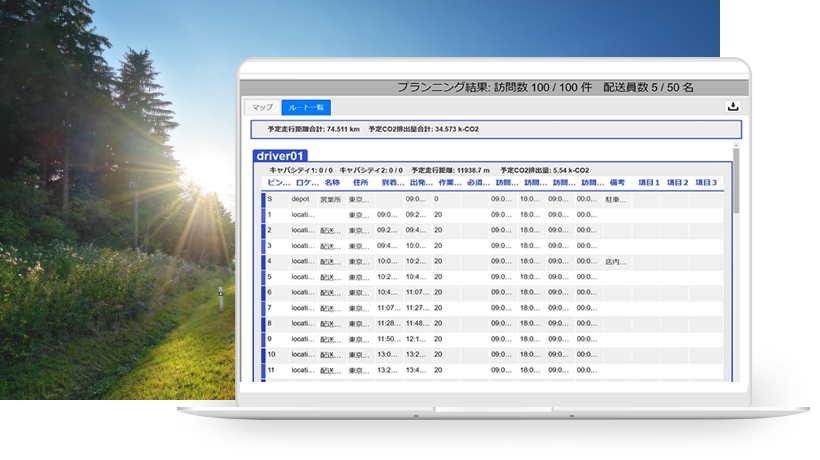820x460 pixels.
Task: Click the 営業所 name cell
Action: pyautogui.click(x=331, y=200)
